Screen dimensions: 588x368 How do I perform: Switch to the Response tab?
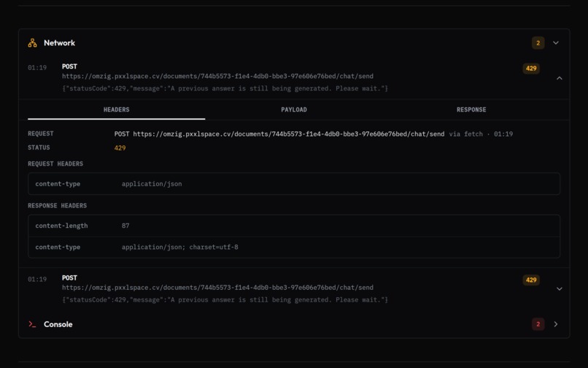point(471,110)
